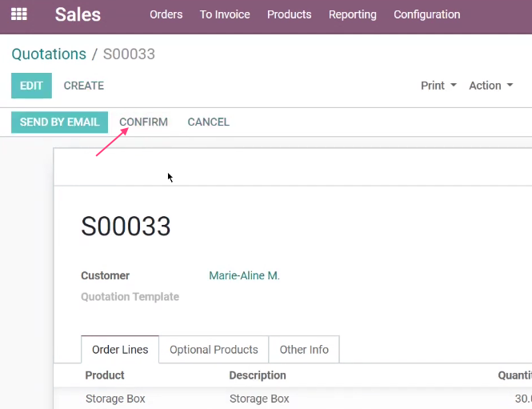Screen dimensions: 532x409
Task: Open the Reporting menu
Action: click(x=353, y=14)
